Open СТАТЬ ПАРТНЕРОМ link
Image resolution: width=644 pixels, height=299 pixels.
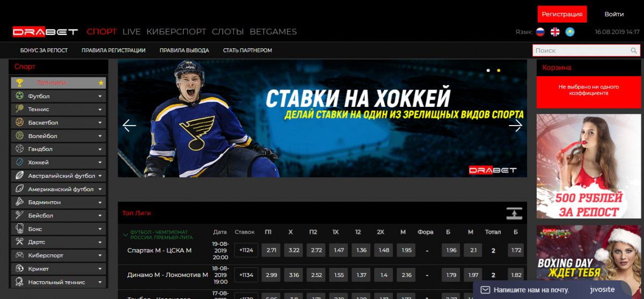pos(247,50)
